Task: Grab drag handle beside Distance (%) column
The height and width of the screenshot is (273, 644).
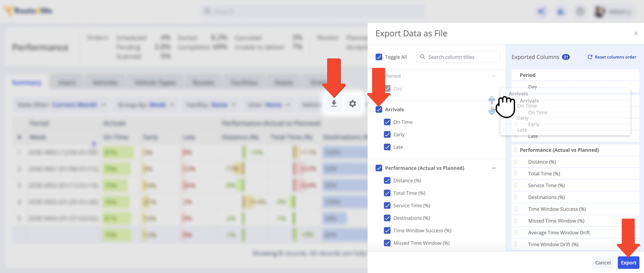Action: tap(516, 162)
